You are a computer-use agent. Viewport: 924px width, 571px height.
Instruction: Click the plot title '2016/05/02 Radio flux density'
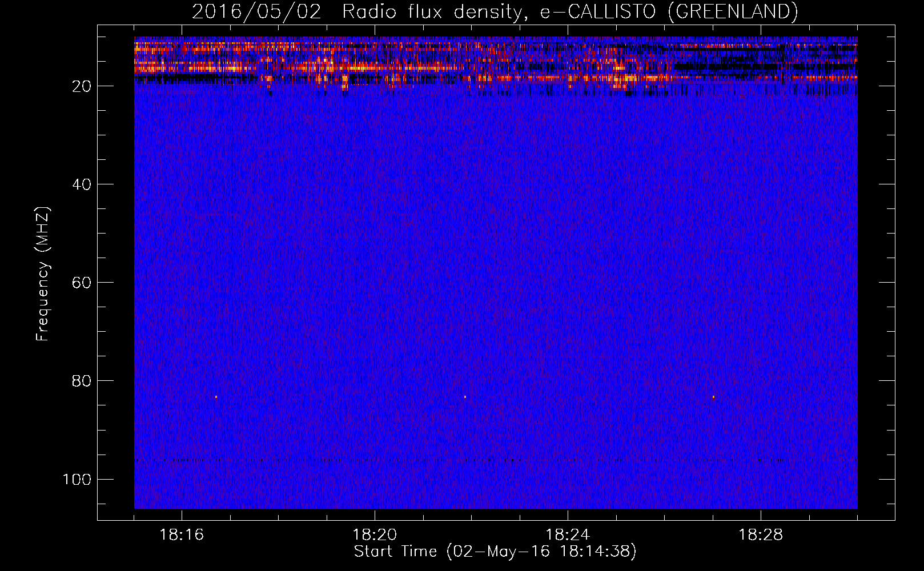[495, 11]
